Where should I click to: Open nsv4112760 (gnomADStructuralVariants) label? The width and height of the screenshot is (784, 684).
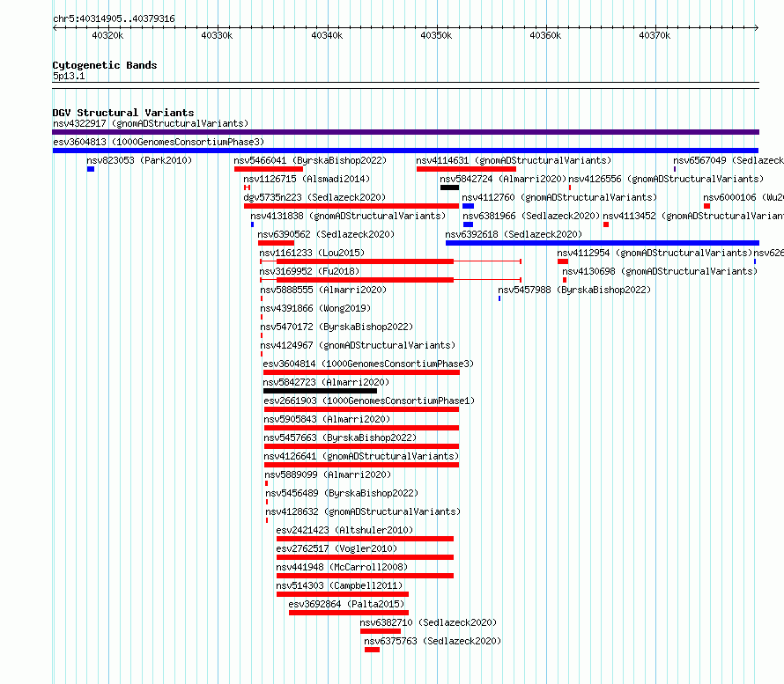point(559,197)
